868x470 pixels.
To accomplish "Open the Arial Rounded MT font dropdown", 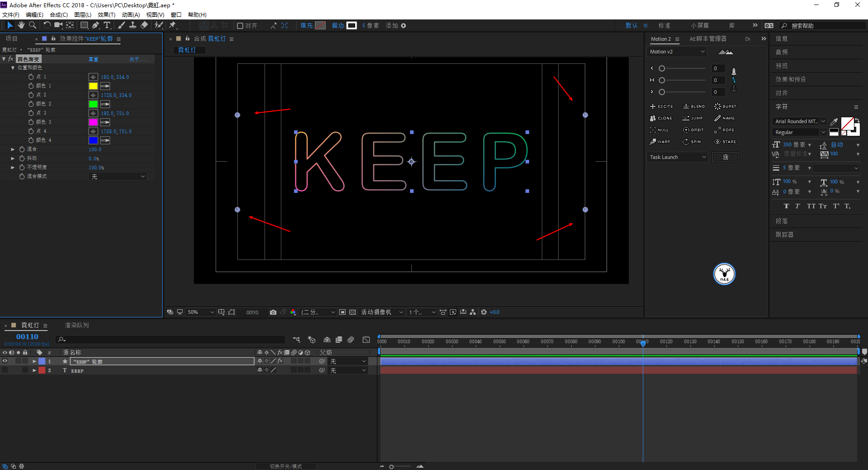I will click(799, 121).
